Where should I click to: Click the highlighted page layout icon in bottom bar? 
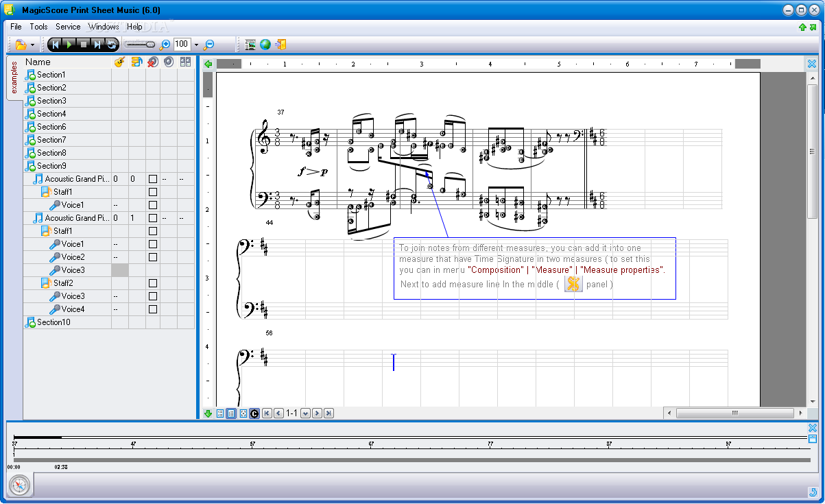tap(231, 413)
